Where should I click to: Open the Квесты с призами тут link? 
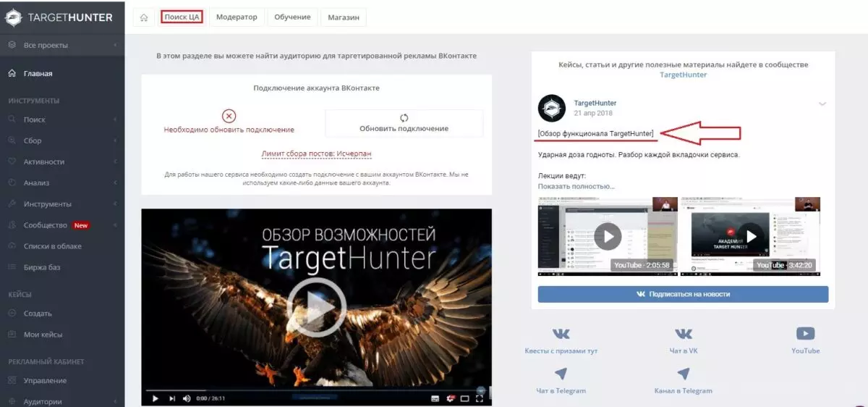pos(561,351)
